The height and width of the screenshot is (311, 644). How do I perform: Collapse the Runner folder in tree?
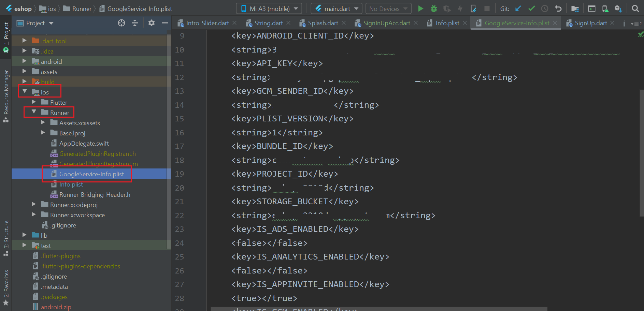34,112
